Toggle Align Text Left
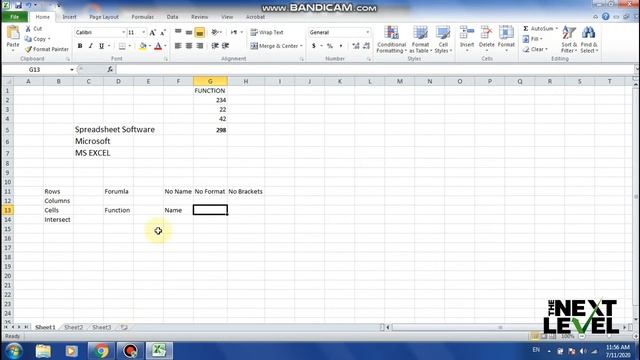The image size is (640, 360). pyautogui.click(x=178, y=46)
